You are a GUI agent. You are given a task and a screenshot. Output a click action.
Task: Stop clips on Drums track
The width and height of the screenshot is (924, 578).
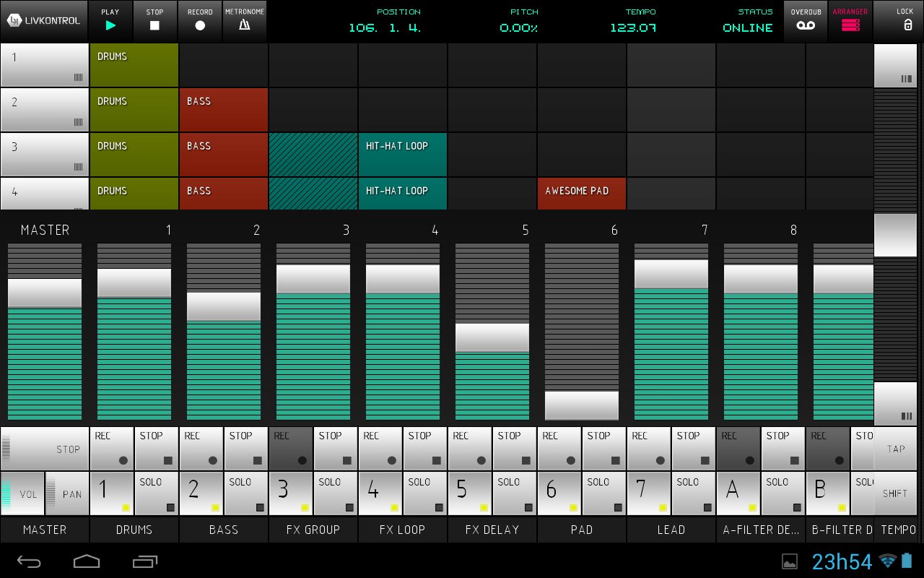click(x=157, y=448)
